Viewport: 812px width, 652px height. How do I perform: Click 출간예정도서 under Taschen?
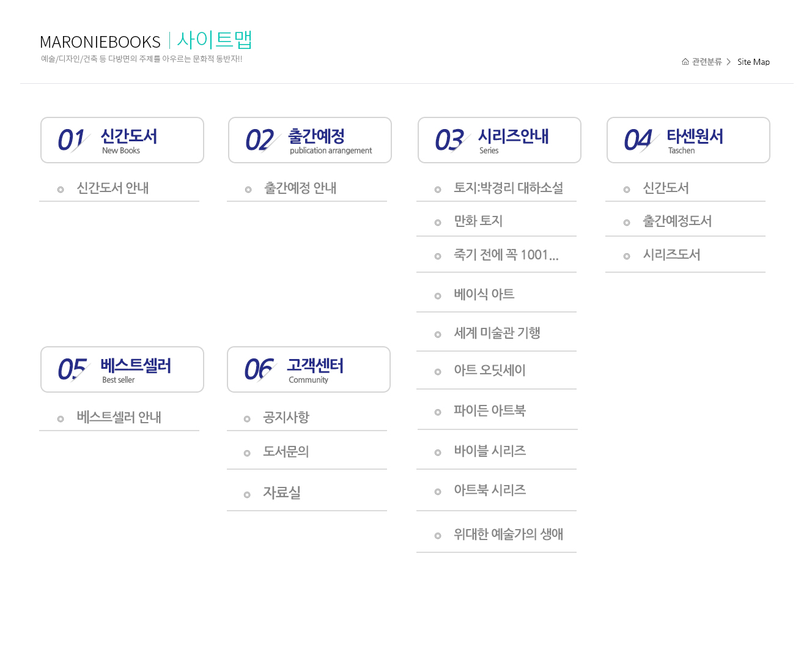tap(677, 221)
